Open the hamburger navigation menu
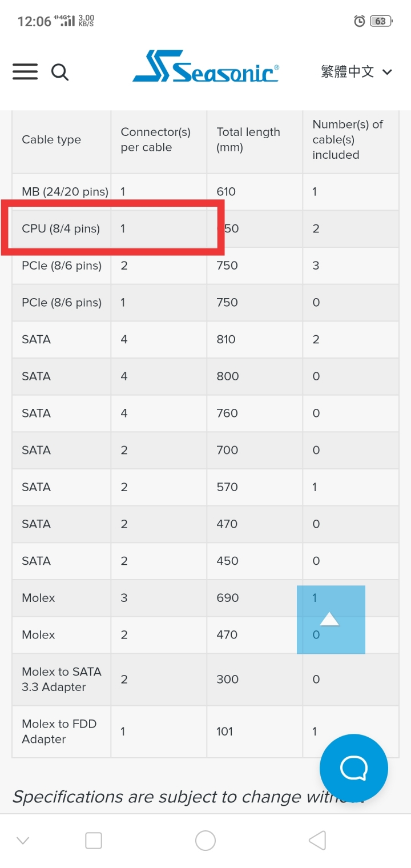This screenshot has height=868, width=411. [25, 72]
